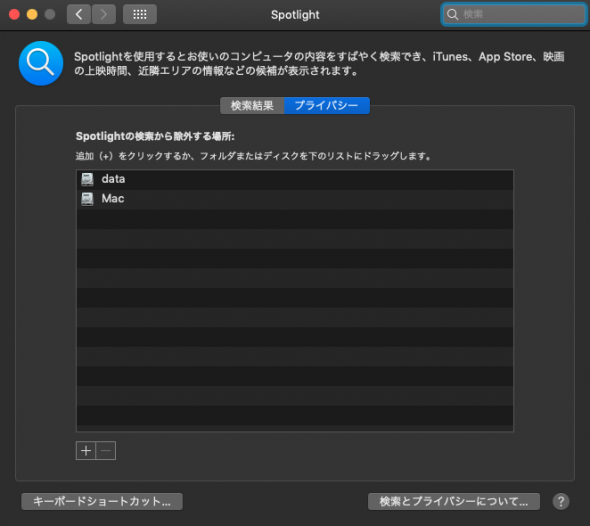The width and height of the screenshot is (590, 526).
Task: Select the プライバシー tab
Action: click(327, 106)
